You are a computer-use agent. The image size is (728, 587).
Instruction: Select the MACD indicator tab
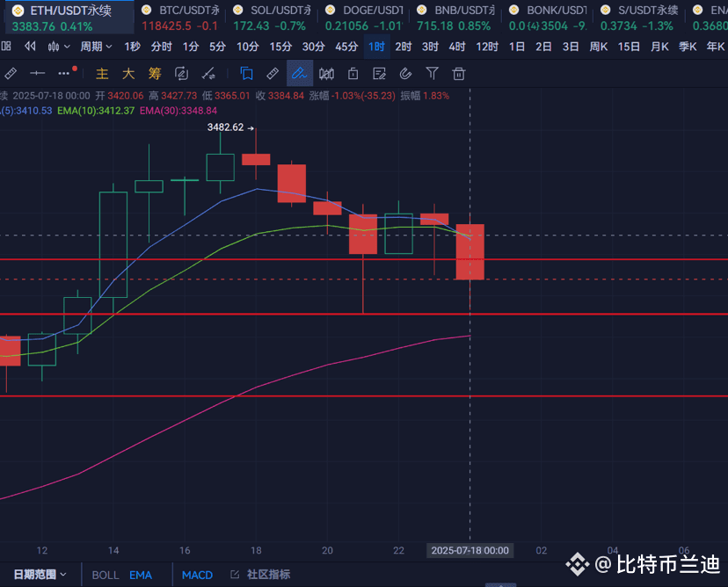click(x=197, y=575)
